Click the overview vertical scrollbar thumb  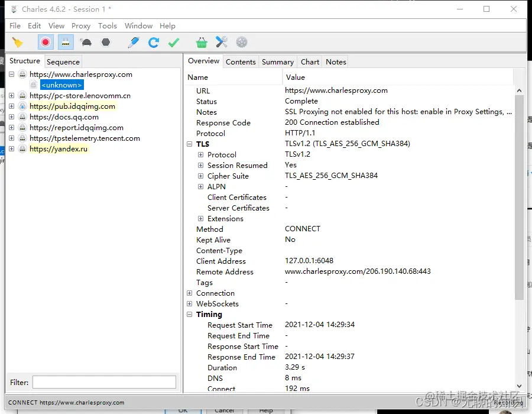(x=519, y=198)
